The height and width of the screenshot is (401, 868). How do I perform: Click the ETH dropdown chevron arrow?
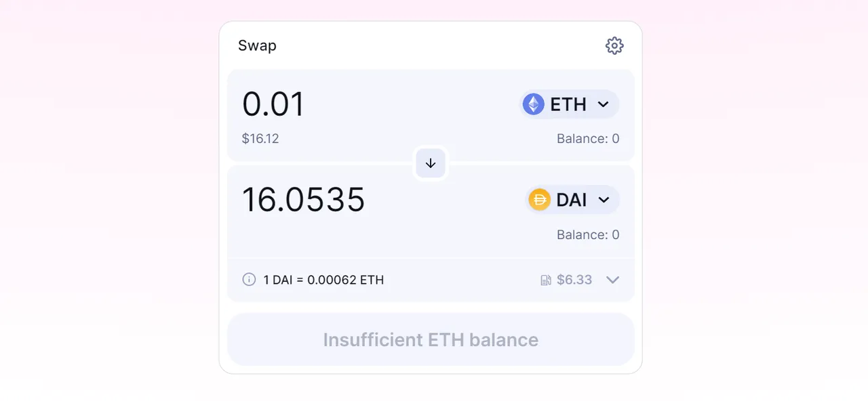603,104
